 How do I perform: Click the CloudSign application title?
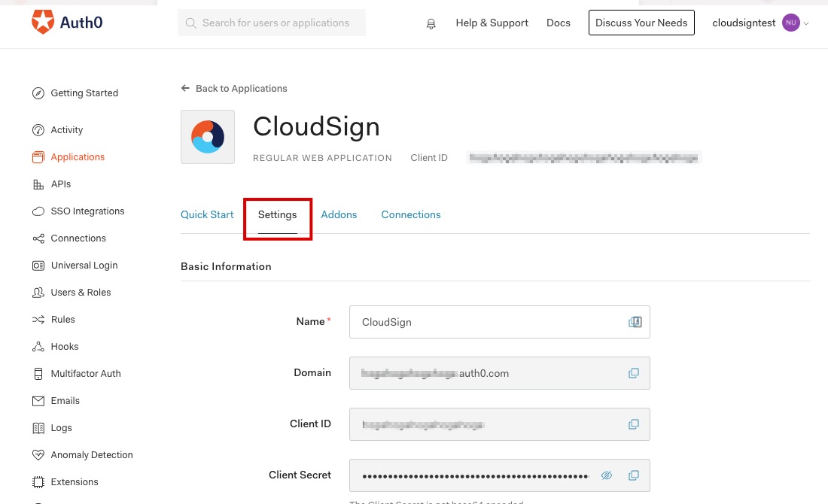click(316, 127)
